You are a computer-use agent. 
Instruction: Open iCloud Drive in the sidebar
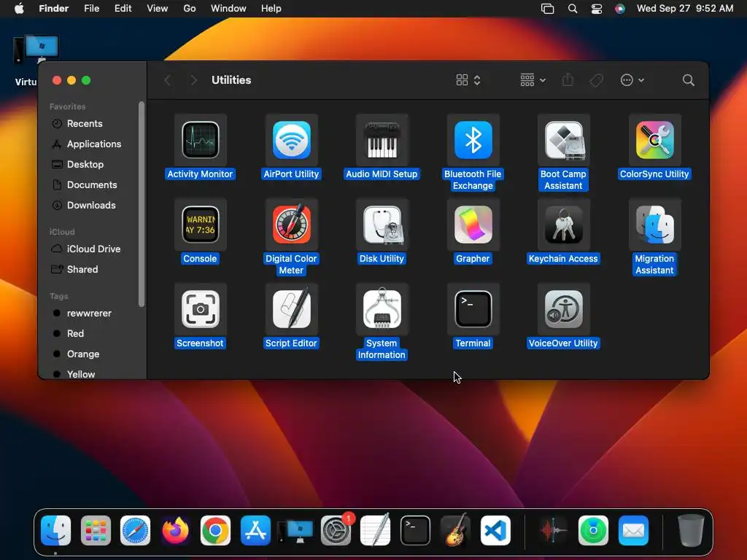[x=93, y=249]
